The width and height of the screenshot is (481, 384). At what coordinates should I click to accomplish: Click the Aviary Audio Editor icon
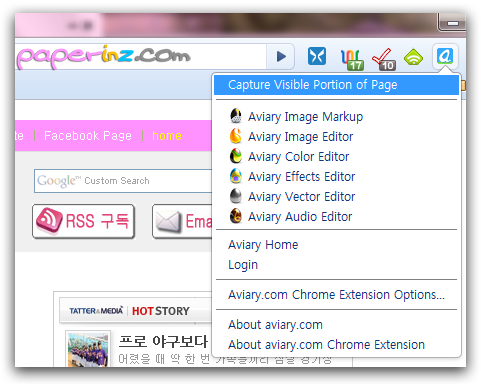236,216
